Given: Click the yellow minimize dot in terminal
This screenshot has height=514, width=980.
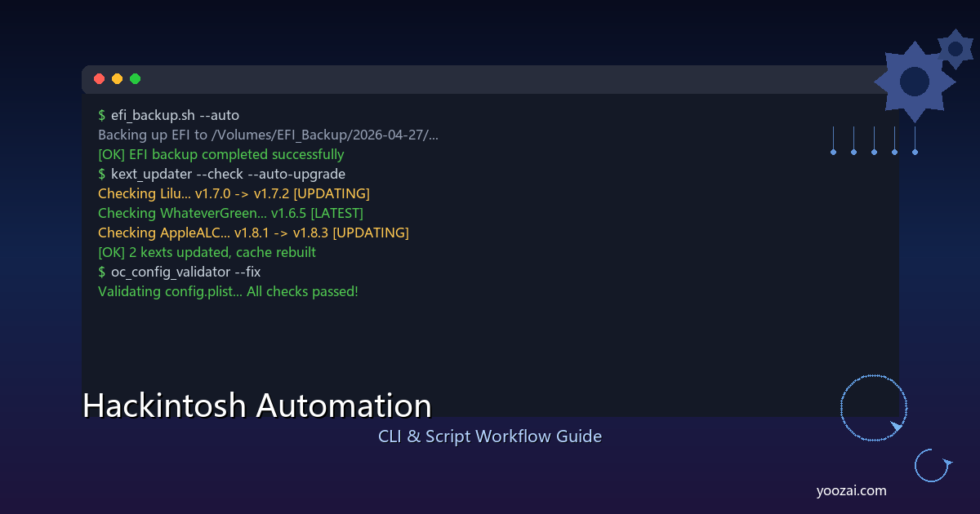Looking at the screenshot, I should (x=118, y=79).
